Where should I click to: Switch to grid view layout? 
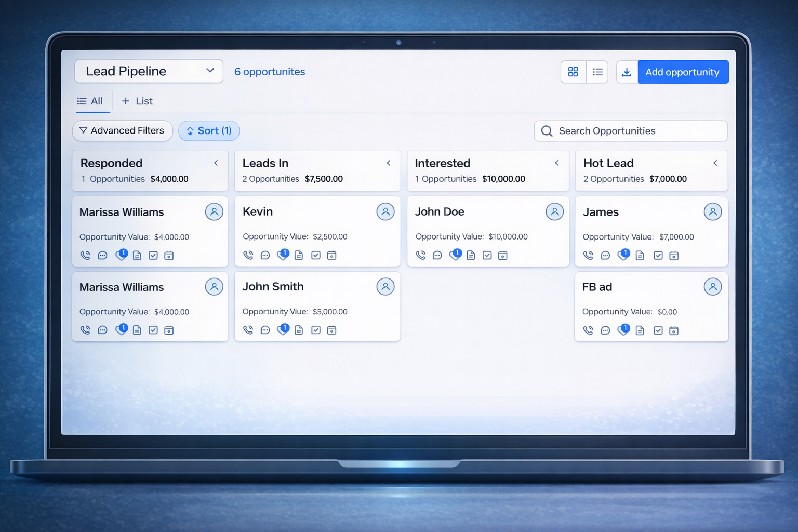tap(573, 72)
